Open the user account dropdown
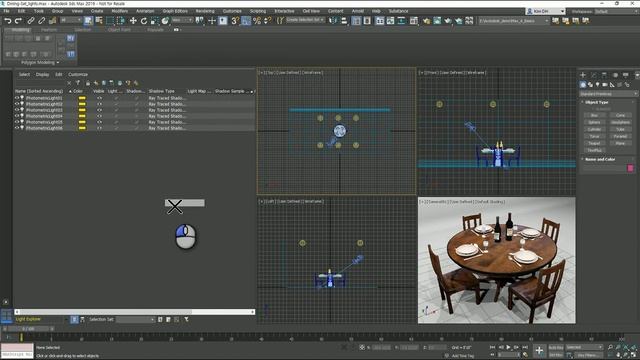The width and height of the screenshot is (640, 360). click(x=546, y=11)
